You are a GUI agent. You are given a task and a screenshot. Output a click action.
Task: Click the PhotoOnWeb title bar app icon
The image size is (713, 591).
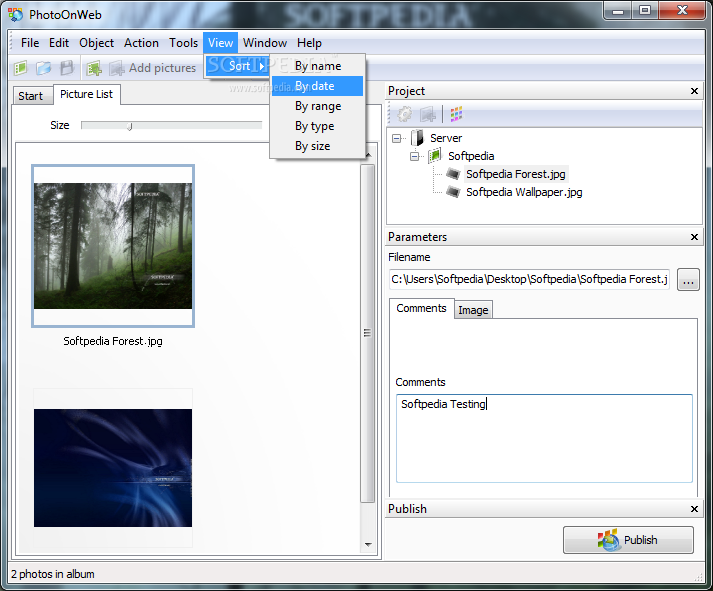(16, 15)
